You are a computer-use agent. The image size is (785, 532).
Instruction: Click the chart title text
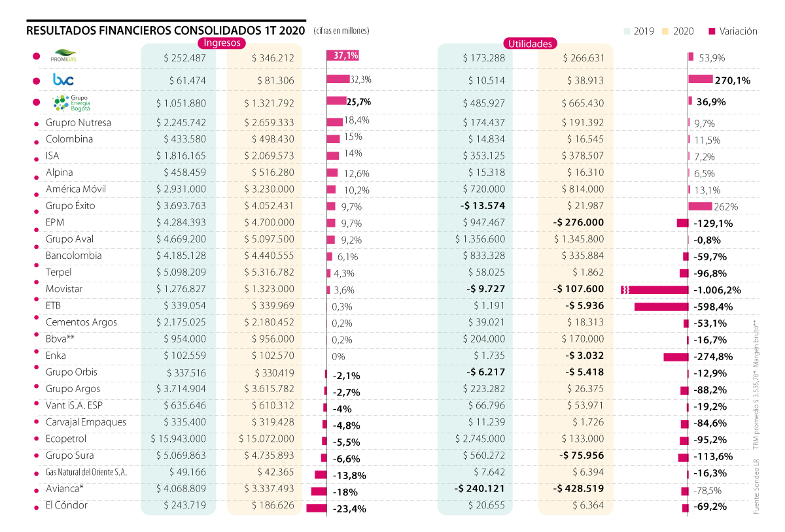coord(166,31)
